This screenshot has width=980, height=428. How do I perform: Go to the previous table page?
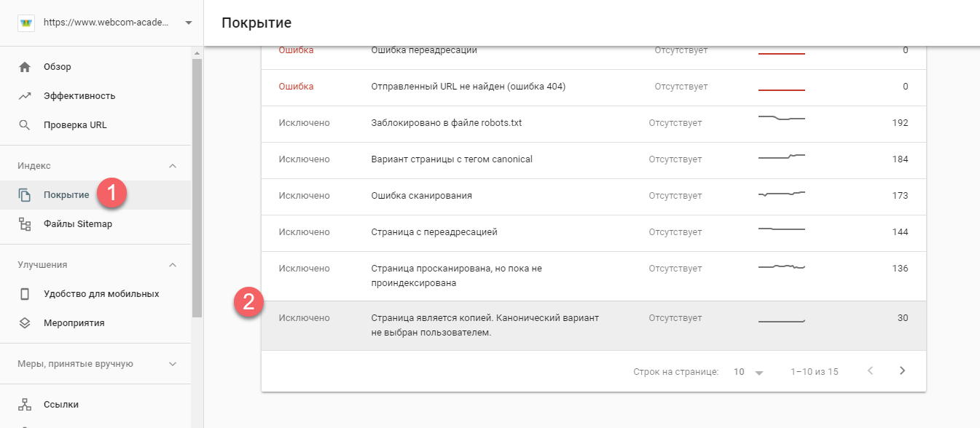[870, 371]
